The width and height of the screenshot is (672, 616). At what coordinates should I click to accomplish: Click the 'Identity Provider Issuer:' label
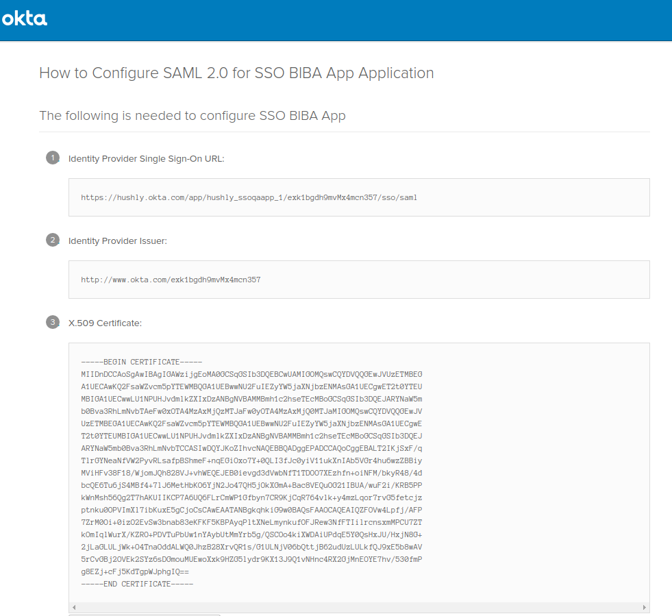[117, 241]
